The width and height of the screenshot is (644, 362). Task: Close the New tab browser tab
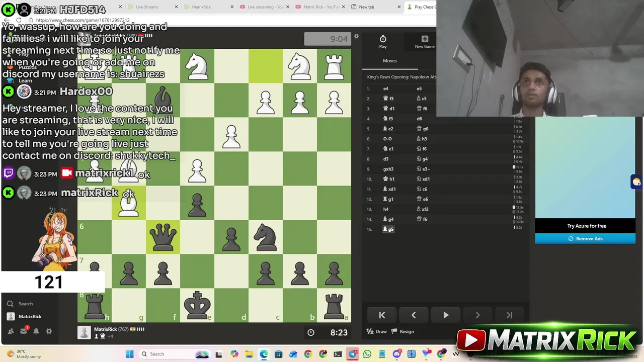pyautogui.click(x=399, y=7)
